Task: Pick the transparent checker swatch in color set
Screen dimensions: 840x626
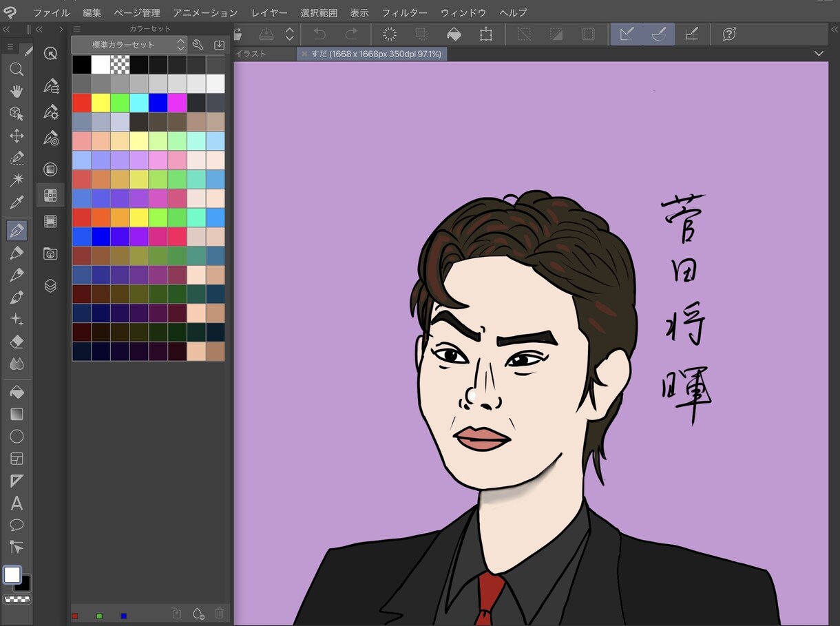Action: click(120, 65)
